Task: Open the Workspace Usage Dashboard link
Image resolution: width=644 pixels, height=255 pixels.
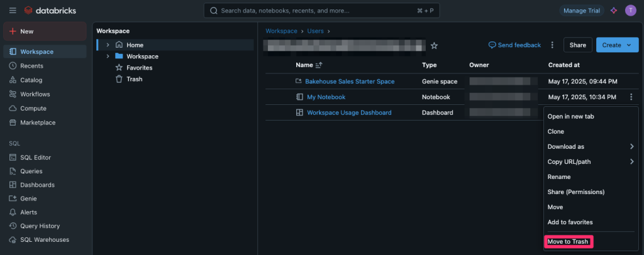Action: [349, 112]
